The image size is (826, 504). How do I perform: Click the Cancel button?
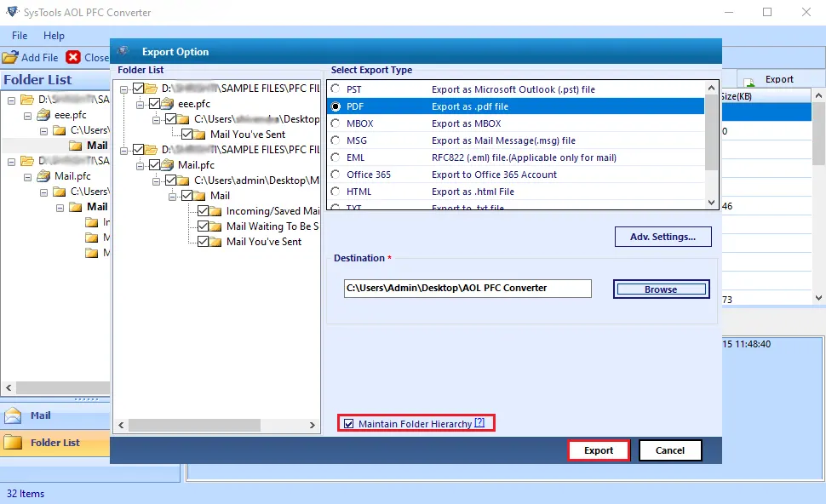coord(670,450)
